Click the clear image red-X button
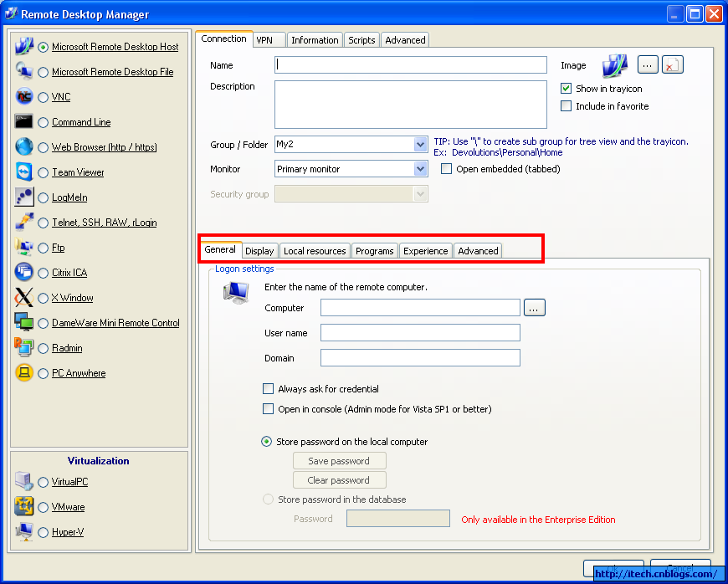This screenshot has height=584, width=728. coord(672,65)
